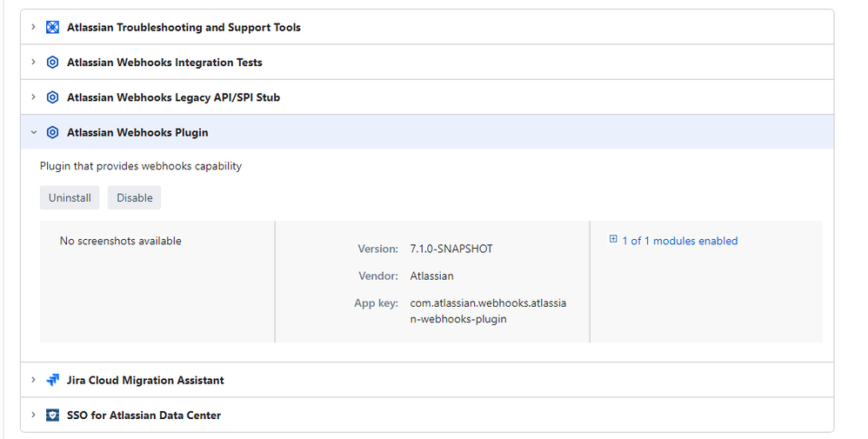
Task: Expand the Jira Cloud Migration Assistant chevron
Action: pyautogui.click(x=33, y=380)
